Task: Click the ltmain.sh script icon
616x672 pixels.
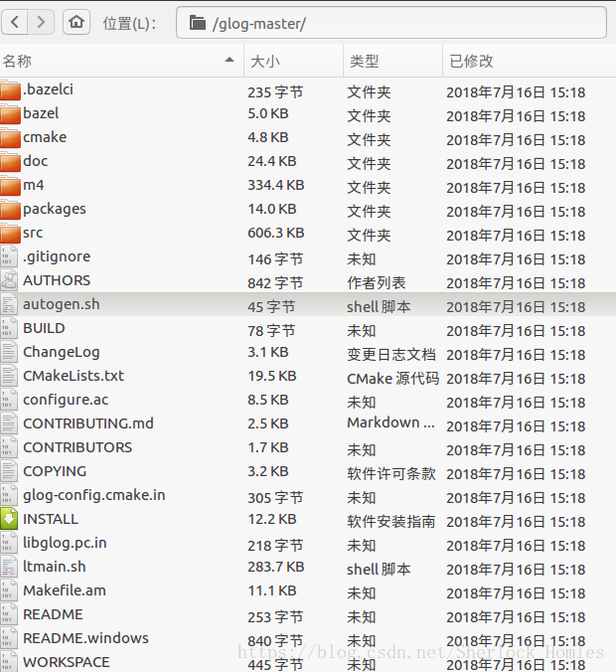Action: 9,567
